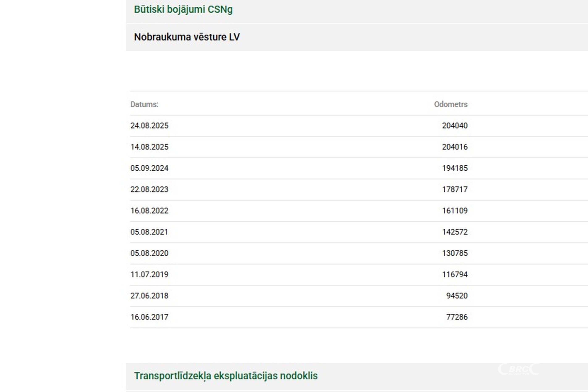Click the BRC watermark logo
Screen dimensions: 588x392
(519, 369)
